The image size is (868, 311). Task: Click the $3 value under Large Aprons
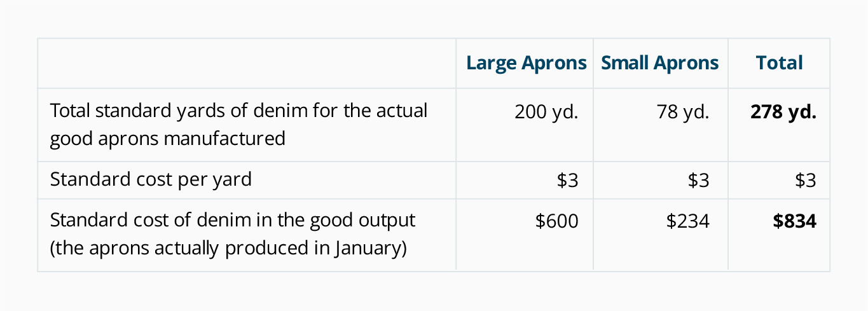567,181
